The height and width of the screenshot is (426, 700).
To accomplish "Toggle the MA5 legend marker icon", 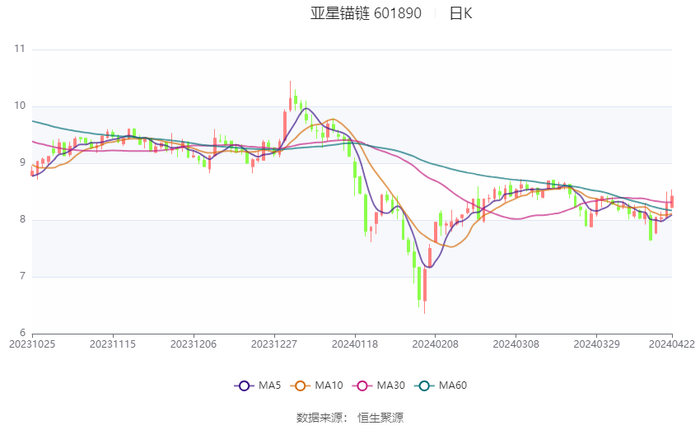I will pyautogui.click(x=243, y=385).
